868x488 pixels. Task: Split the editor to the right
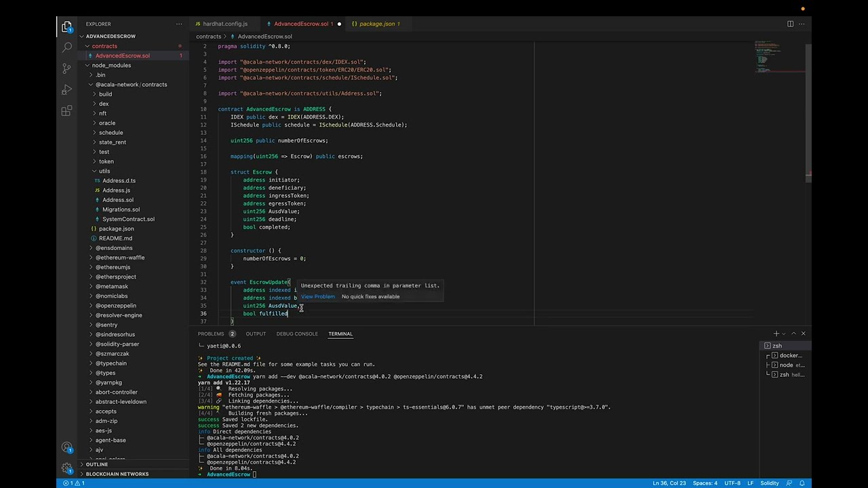[790, 24]
